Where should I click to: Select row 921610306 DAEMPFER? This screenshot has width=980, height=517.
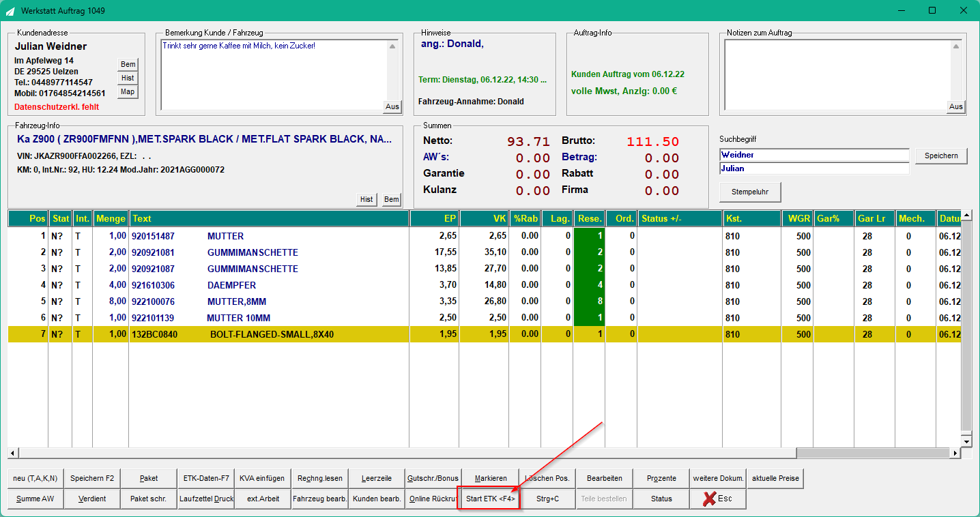[x=485, y=285]
